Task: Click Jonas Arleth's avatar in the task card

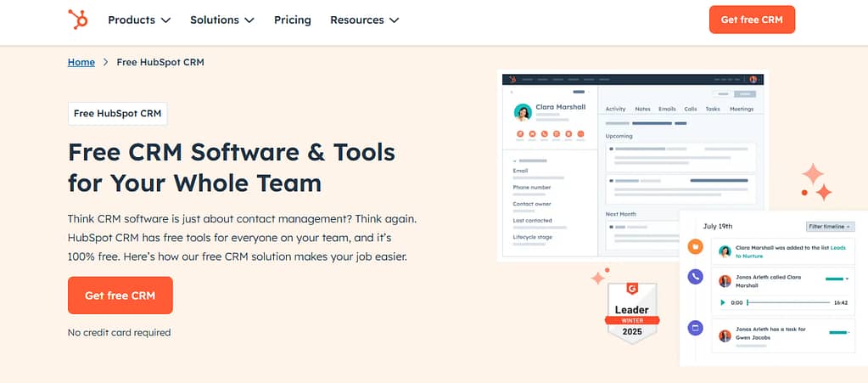Action: [725, 336]
